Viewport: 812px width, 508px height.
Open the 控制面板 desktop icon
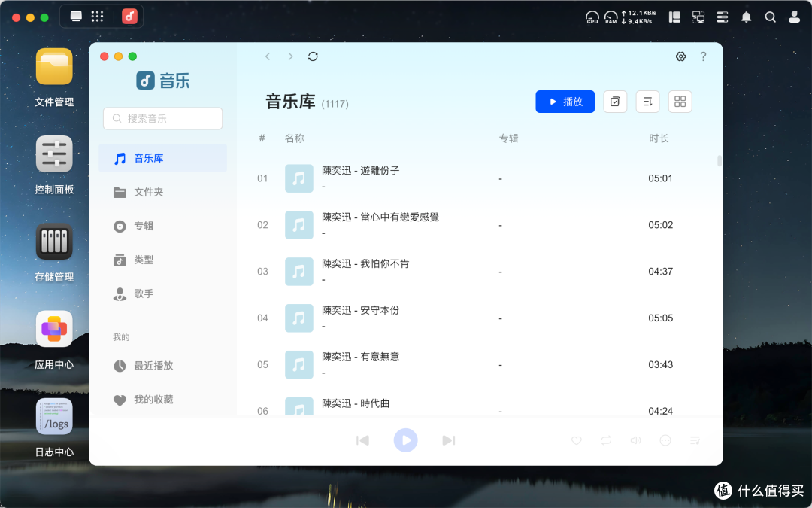(54, 154)
